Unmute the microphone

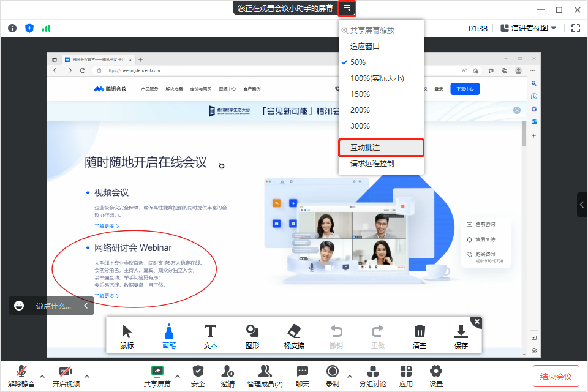point(21,376)
